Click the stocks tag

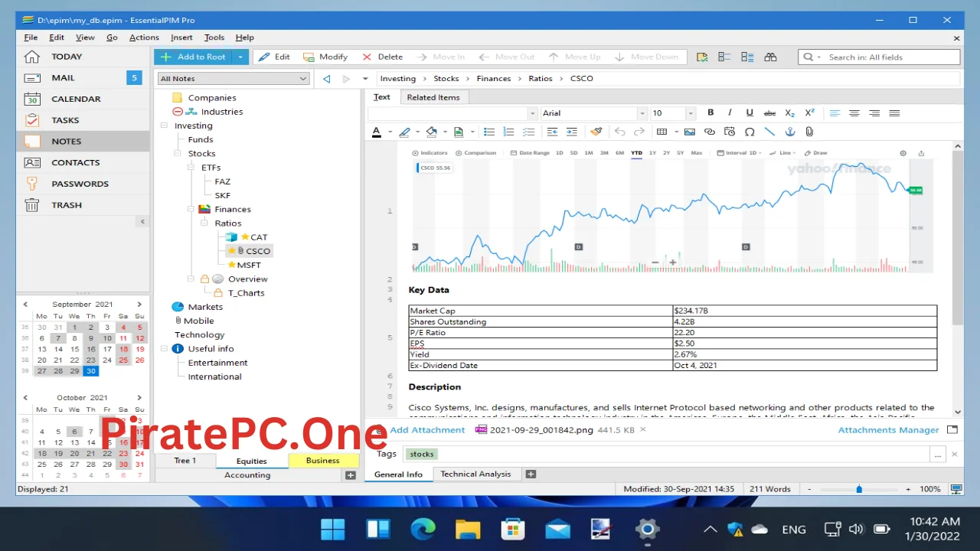(x=421, y=455)
